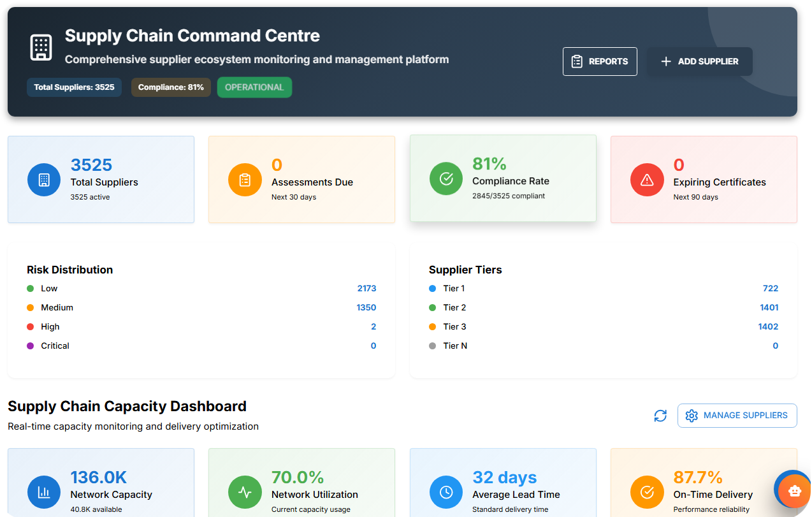
Task: Click the blue Total Suppliers building icon
Action: click(x=44, y=180)
